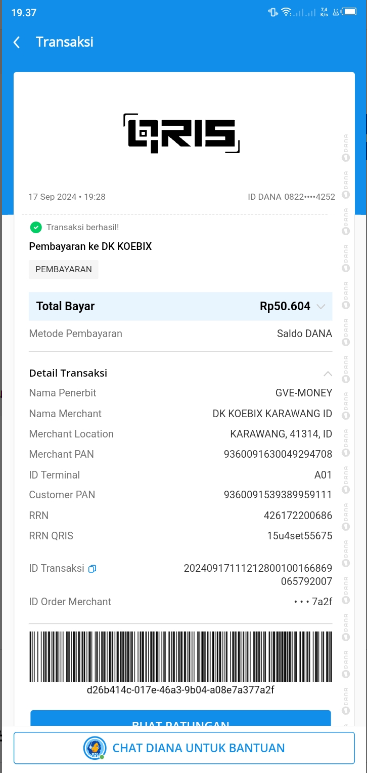Collapse the Detail Transaksi section
This screenshot has height=773, width=367.
pyautogui.click(x=328, y=374)
